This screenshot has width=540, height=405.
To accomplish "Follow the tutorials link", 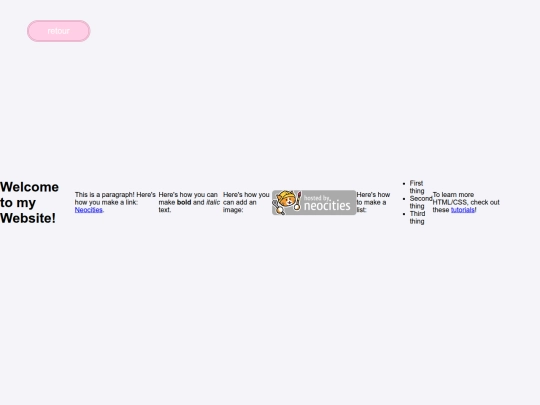I will click(463, 210).
